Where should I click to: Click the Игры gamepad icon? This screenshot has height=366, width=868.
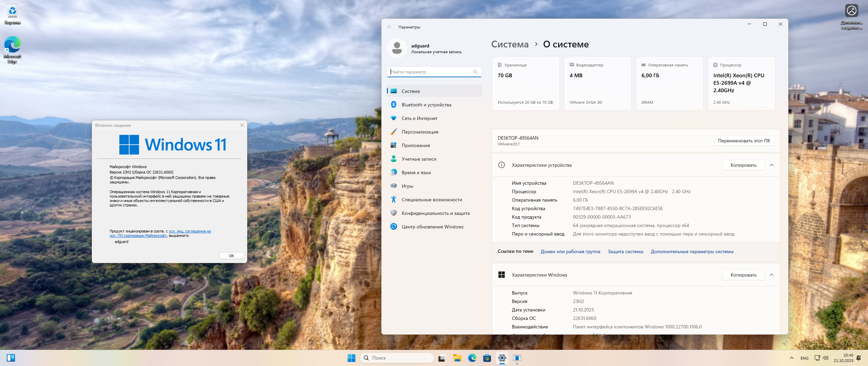point(393,186)
